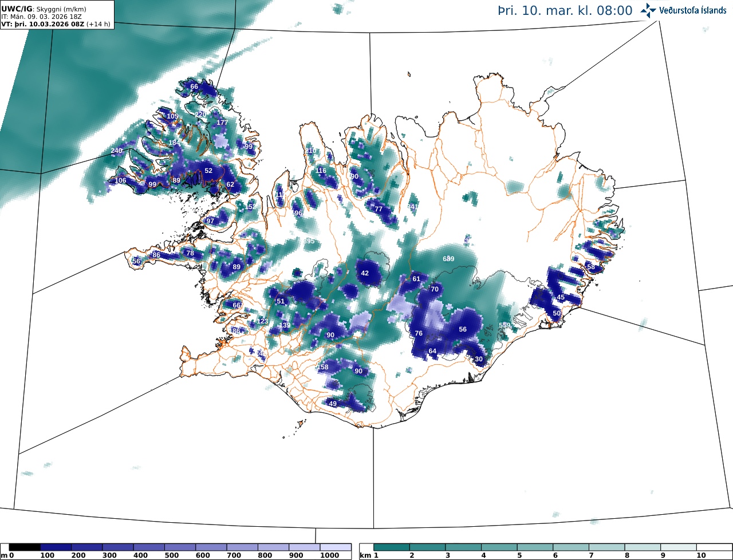This screenshot has height=560, width=733.
Task: Click the Veðurstofa Íslands logo icon
Action: (x=648, y=10)
